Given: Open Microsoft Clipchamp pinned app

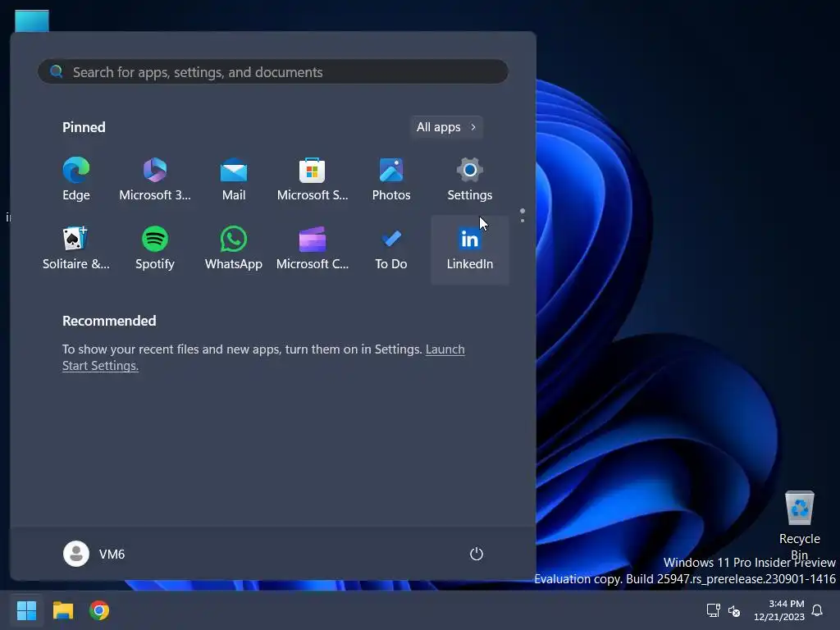Looking at the screenshot, I should coord(313,249).
